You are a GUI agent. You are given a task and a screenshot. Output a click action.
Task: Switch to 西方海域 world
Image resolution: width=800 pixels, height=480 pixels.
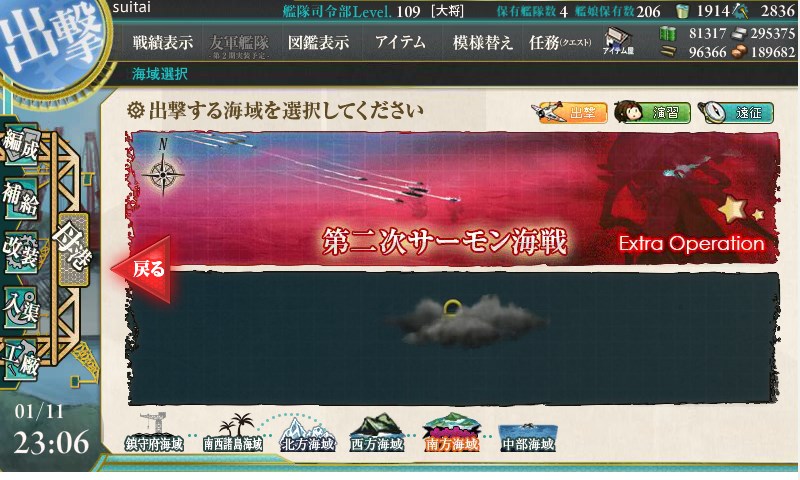click(377, 434)
